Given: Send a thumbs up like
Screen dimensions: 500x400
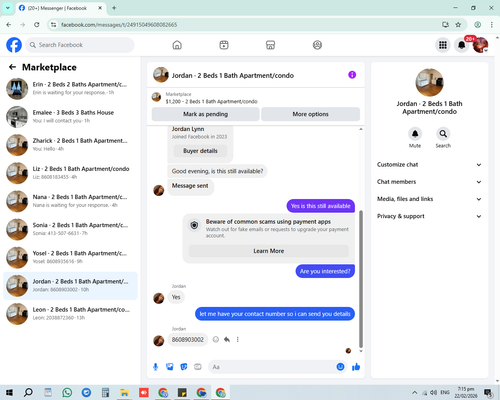Looking at the screenshot, I should click(356, 367).
